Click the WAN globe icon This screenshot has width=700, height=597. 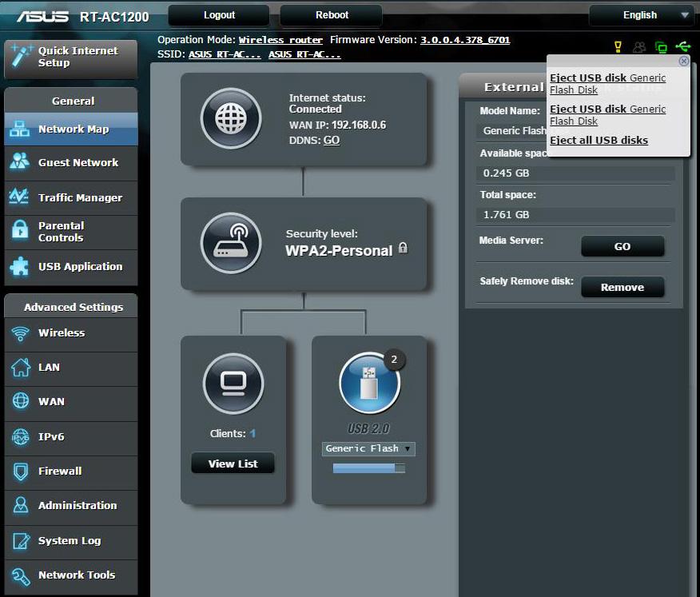(x=21, y=400)
